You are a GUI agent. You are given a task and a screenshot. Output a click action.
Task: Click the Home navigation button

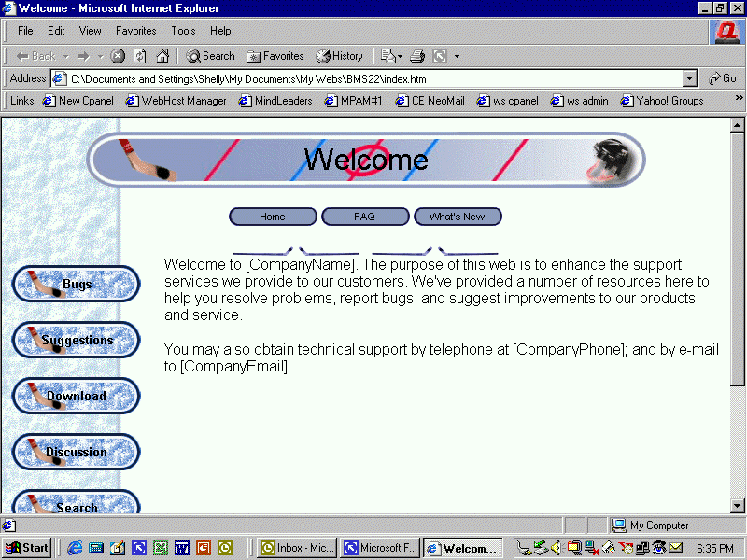[x=273, y=217]
